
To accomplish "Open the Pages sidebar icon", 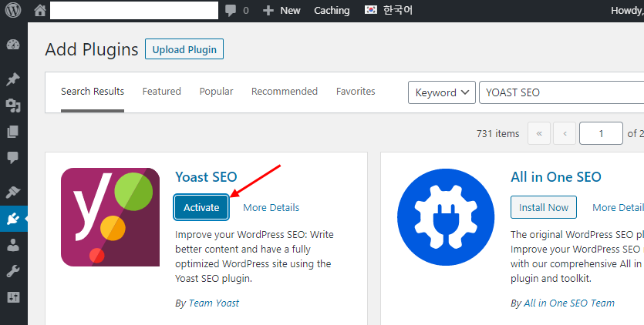I will pos(13,132).
